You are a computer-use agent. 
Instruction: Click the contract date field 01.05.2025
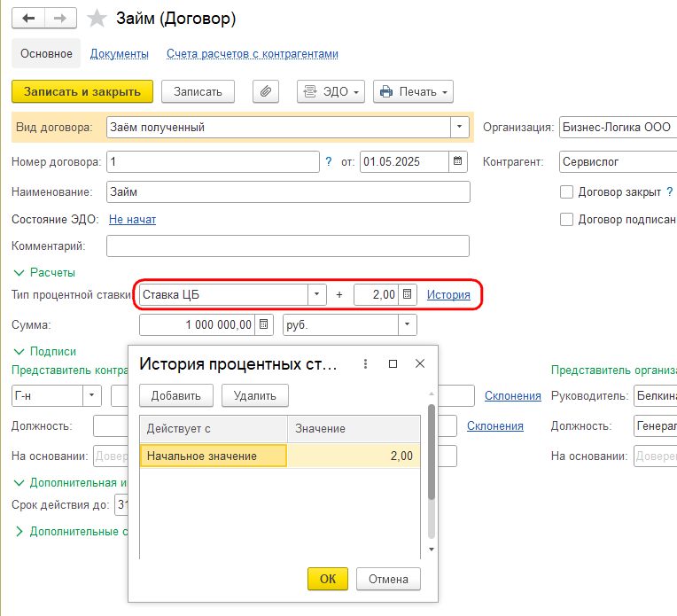point(404,161)
